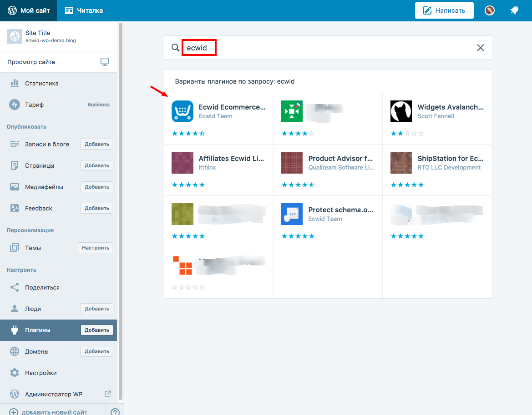The image size is (532, 415).
Task: Click Тариф lightning icon
Action: (15, 105)
